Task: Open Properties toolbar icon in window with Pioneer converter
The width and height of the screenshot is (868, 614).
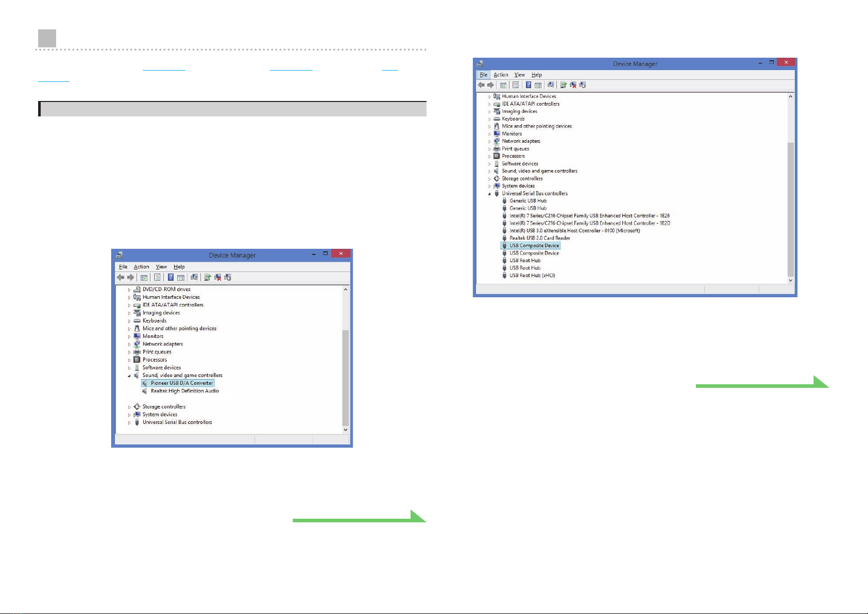Action: 157,277
